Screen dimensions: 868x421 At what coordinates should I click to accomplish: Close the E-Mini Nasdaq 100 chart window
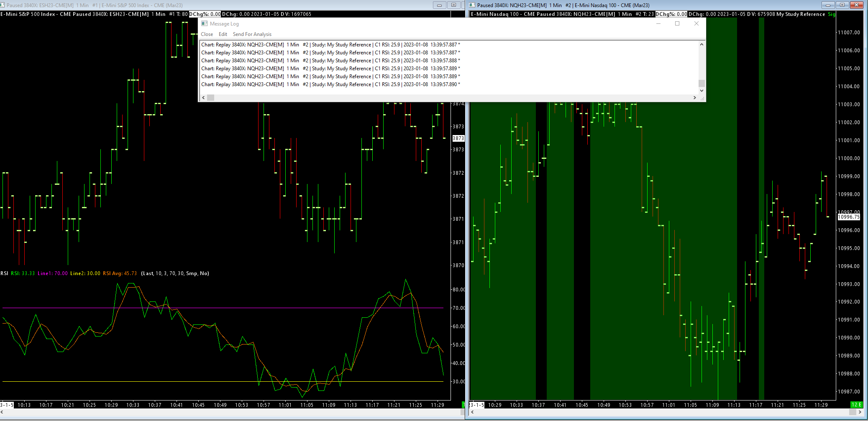(857, 5)
